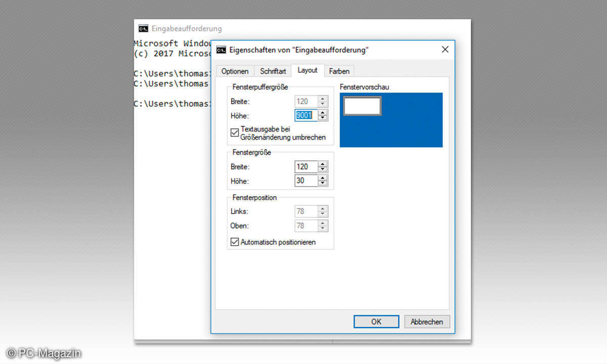Decrease Fensterpuffergröße Höhe with down arrow
The image size is (607, 364).
point(323,118)
